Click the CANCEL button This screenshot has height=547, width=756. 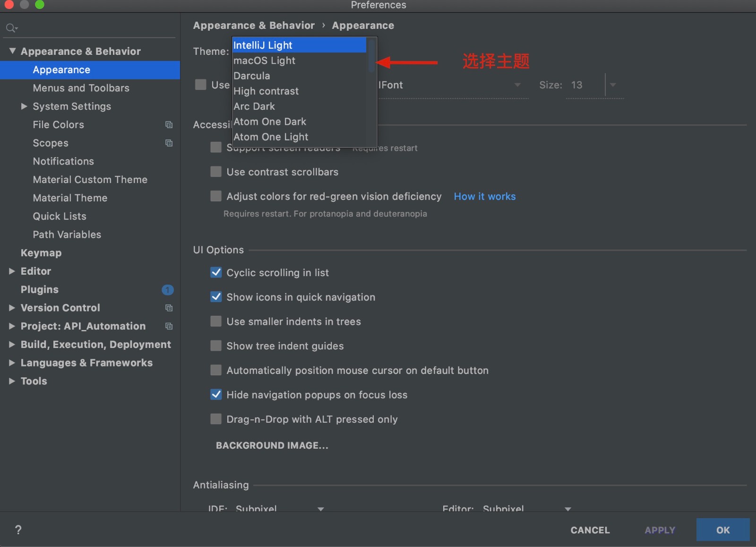tap(590, 530)
